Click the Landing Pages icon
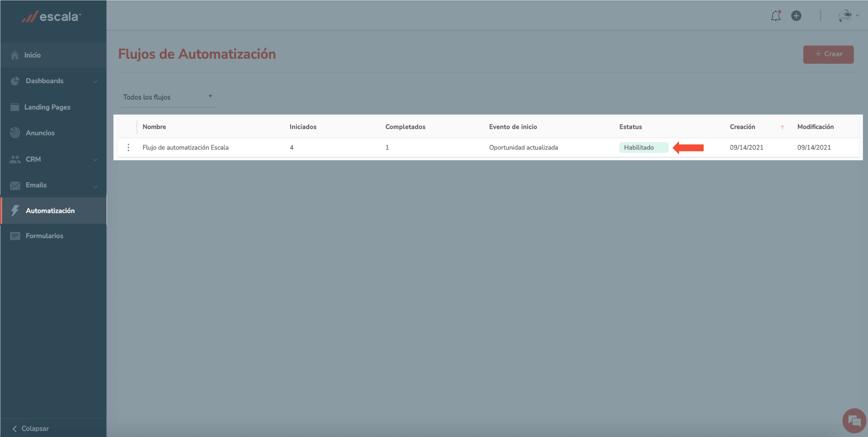The image size is (868, 437). tap(15, 107)
